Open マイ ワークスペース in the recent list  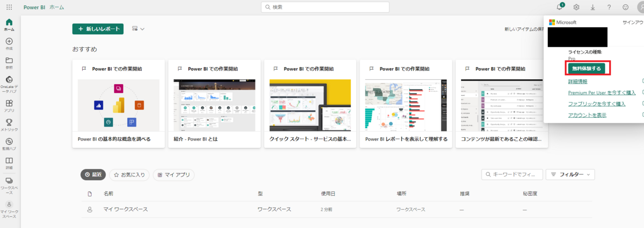126,209
